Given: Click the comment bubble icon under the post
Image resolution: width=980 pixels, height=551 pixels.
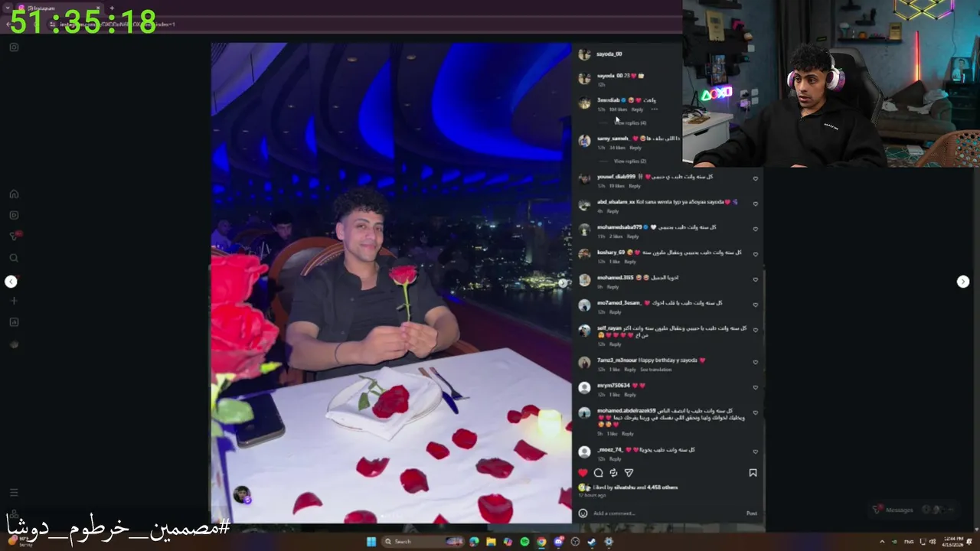Looking at the screenshot, I should 599,473.
